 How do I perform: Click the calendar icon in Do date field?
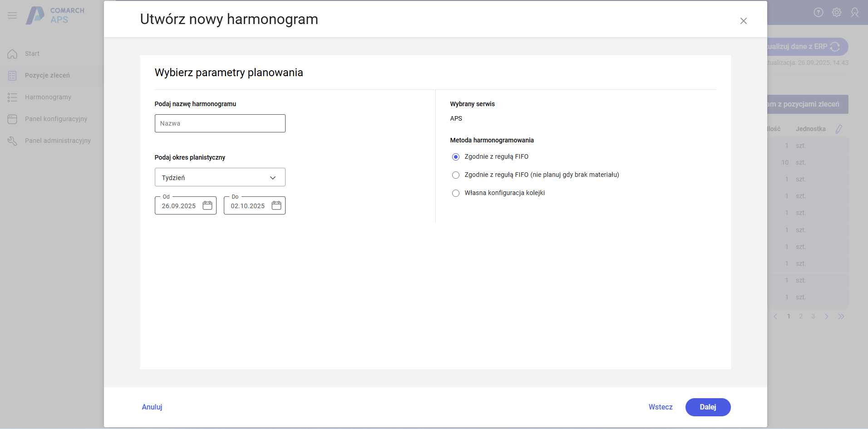click(x=276, y=205)
